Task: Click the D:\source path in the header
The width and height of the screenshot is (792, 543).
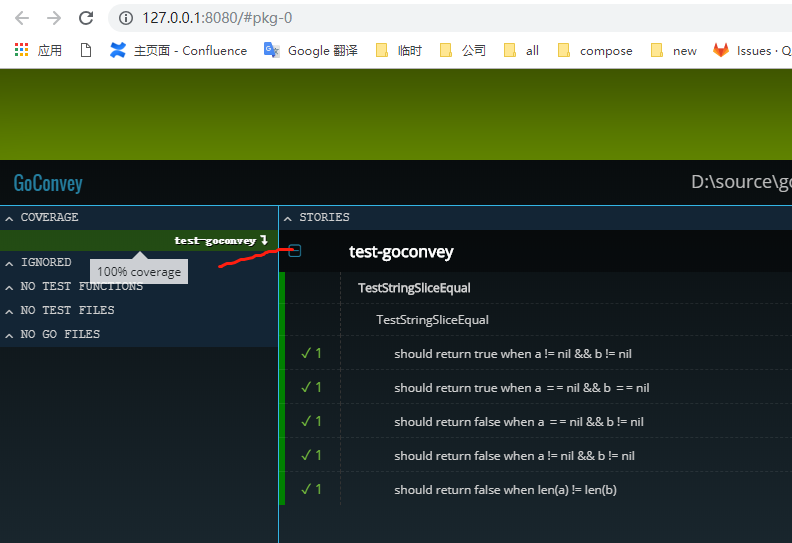Action: pos(741,182)
